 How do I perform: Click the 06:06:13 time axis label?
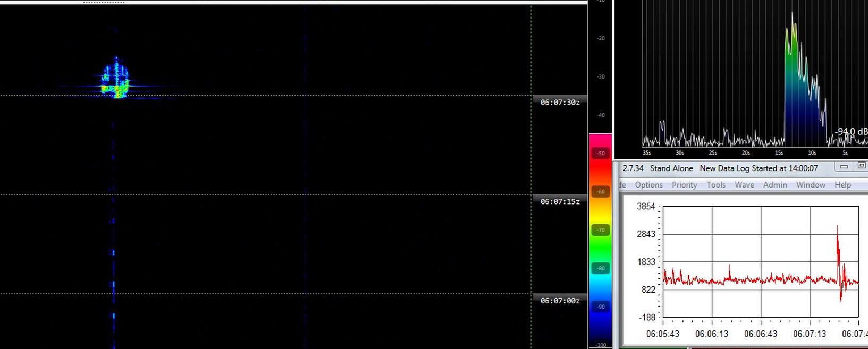711,334
